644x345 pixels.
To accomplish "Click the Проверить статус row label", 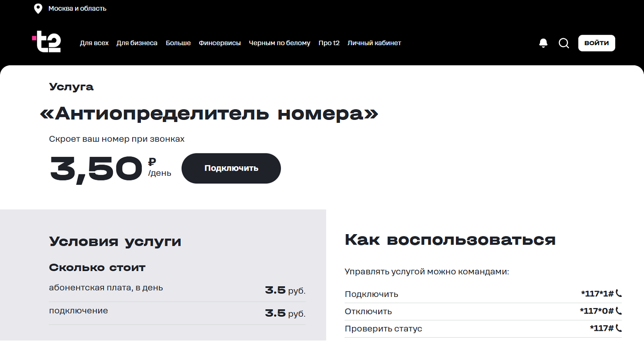I will pos(383,329).
